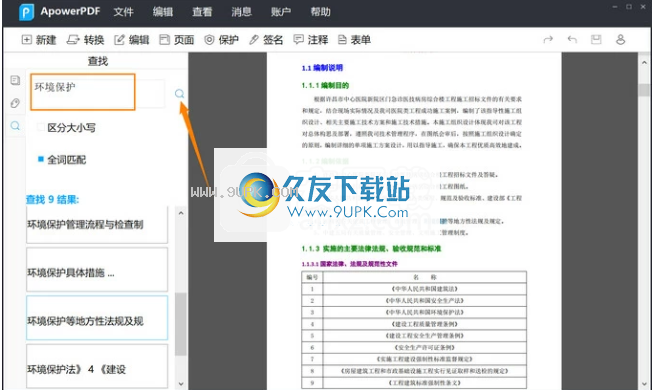Open the 查看 menu
The width and height of the screenshot is (654, 390).
tap(202, 12)
